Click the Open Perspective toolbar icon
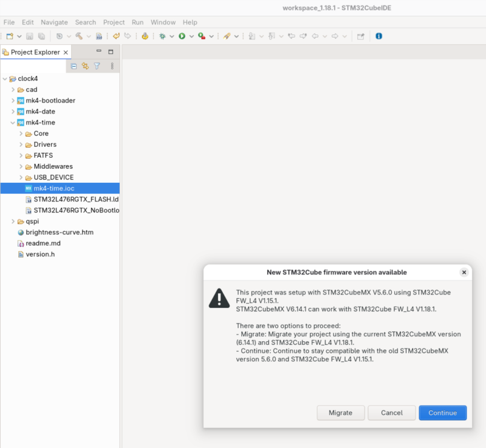The width and height of the screenshot is (486, 448). point(360,36)
